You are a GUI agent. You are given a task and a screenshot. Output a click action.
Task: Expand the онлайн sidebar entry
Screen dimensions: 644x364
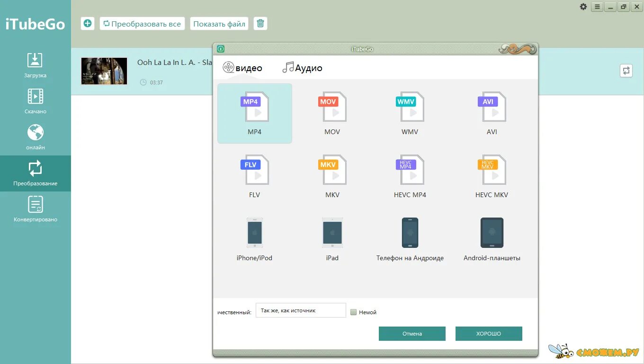tap(35, 136)
